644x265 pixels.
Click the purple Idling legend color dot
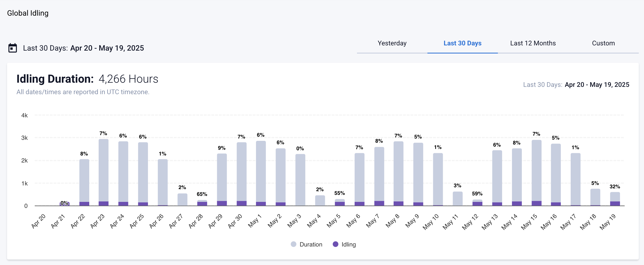click(x=336, y=244)
